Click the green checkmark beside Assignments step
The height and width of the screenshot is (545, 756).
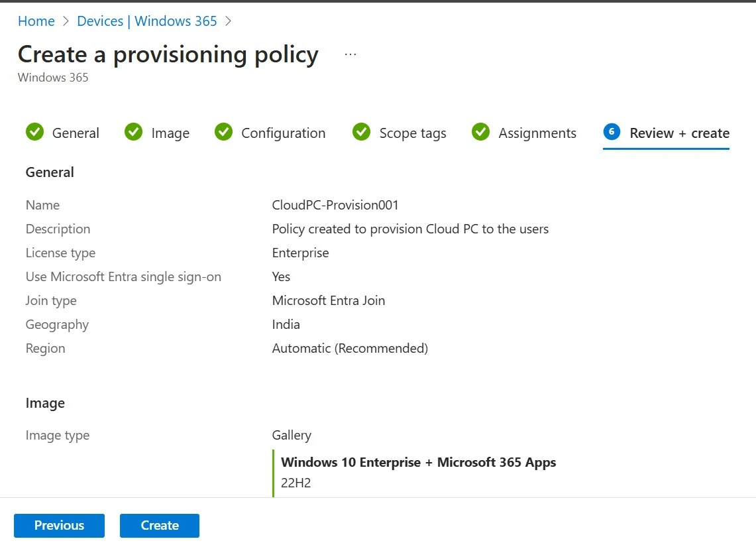pyautogui.click(x=481, y=133)
